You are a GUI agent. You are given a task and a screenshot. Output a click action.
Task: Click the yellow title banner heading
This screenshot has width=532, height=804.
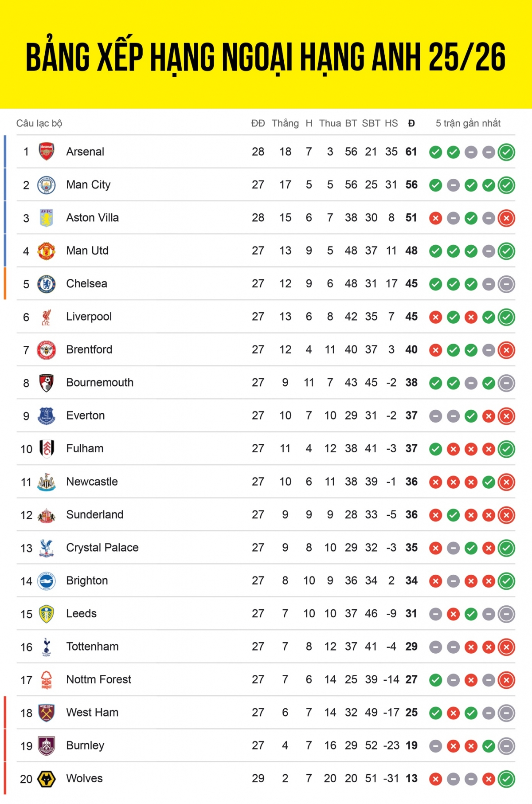[x=266, y=57]
